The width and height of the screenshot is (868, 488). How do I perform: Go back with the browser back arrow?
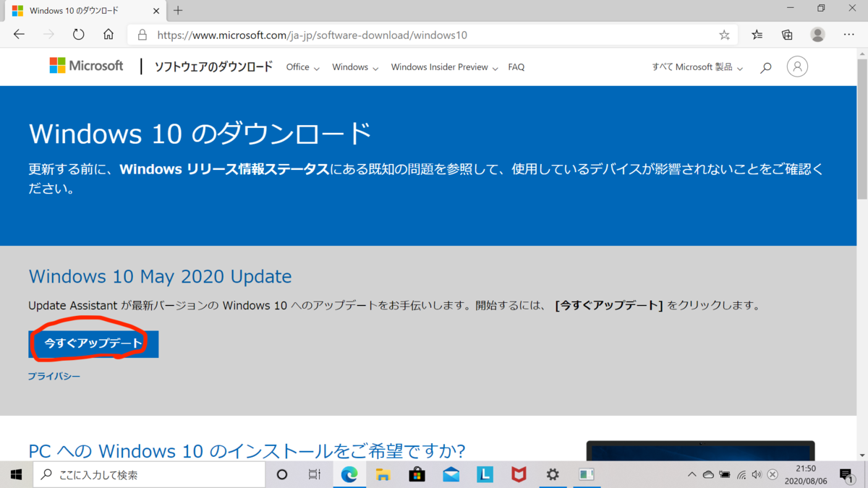[x=20, y=35]
